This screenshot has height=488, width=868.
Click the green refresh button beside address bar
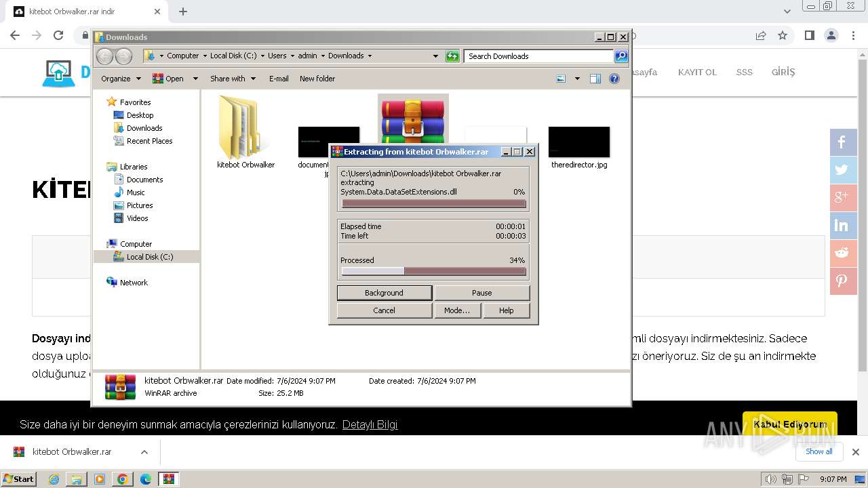(x=452, y=56)
